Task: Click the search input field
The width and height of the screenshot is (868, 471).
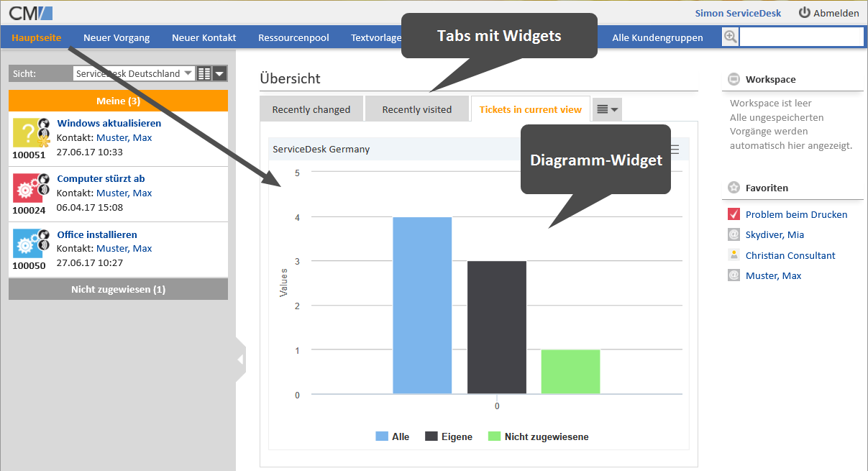Action: coord(801,37)
